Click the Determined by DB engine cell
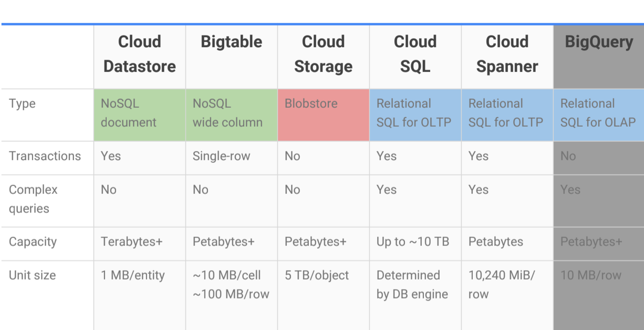644x330 pixels. (412, 284)
